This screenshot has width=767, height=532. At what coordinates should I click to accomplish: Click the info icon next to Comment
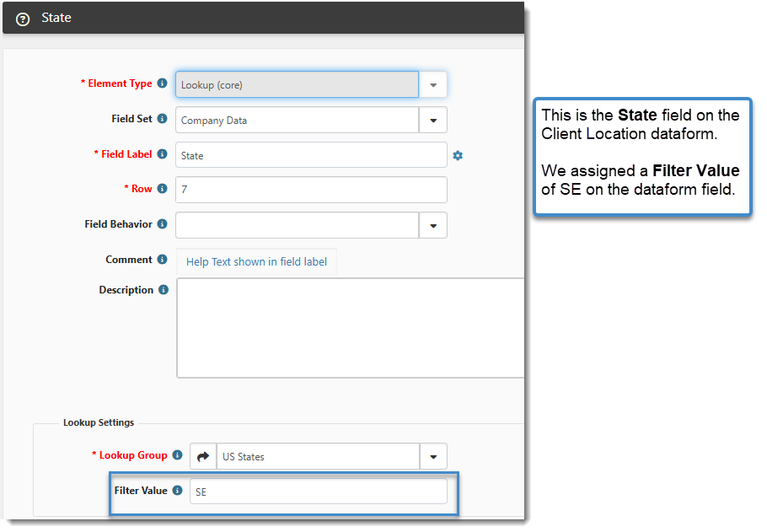pyautogui.click(x=162, y=260)
